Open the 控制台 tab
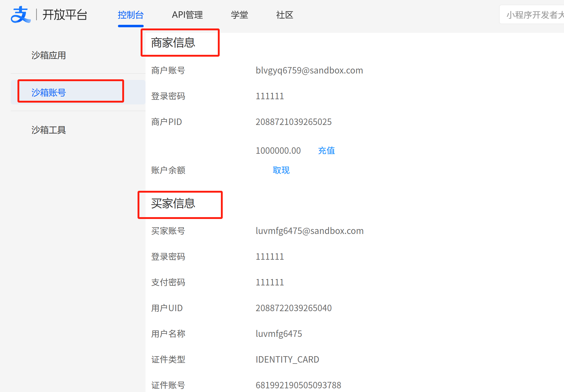The width and height of the screenshot is (564, 392). pyautogui.click(x=131, y=15)
